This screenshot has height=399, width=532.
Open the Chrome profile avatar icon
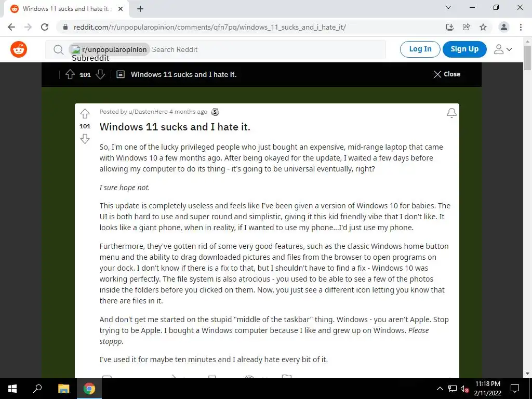504,27
